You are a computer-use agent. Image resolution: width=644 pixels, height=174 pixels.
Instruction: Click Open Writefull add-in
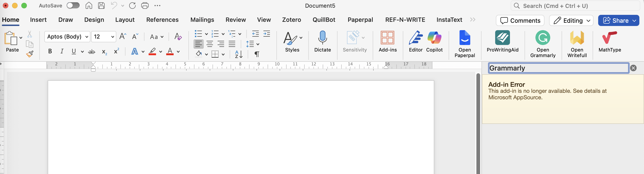tap(577, 44)
